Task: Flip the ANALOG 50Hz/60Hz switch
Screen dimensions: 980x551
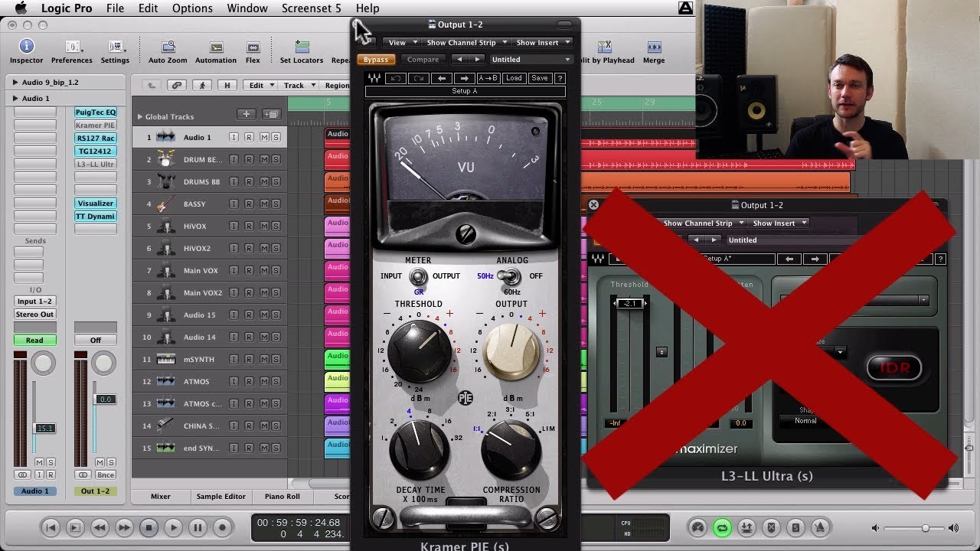Action: point(508,276)
